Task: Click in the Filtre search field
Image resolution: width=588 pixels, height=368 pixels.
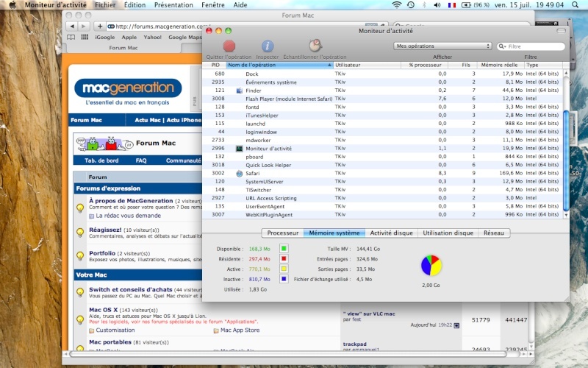Action: pos(531,46)
